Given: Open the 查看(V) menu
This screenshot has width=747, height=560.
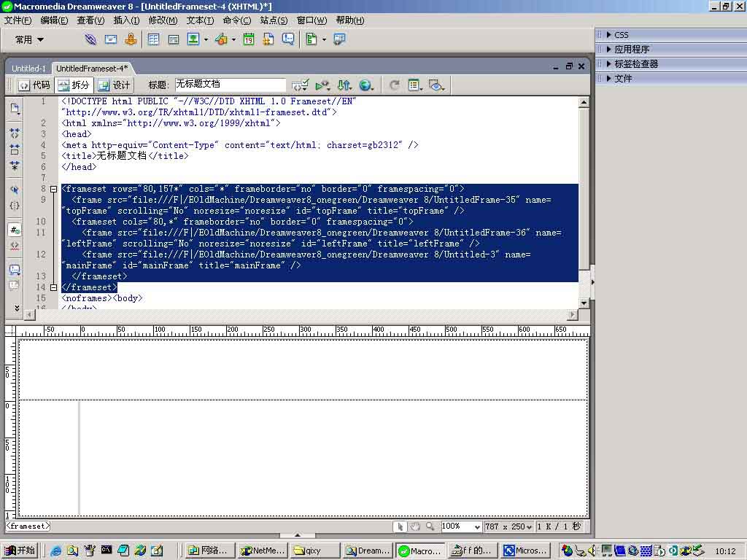Looking at the screenshot, I should pyautogui.click(x=90, y=20).
